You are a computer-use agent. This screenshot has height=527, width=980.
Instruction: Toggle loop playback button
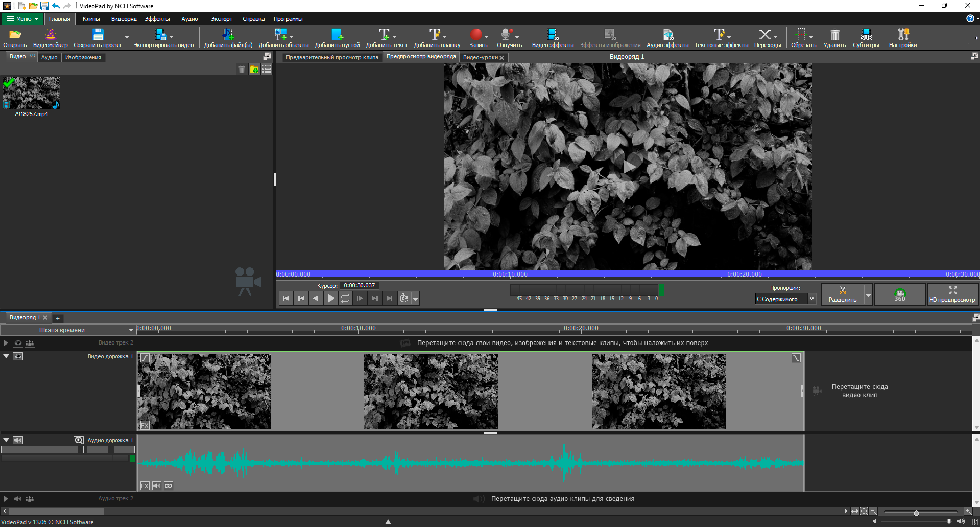point(346,298)
